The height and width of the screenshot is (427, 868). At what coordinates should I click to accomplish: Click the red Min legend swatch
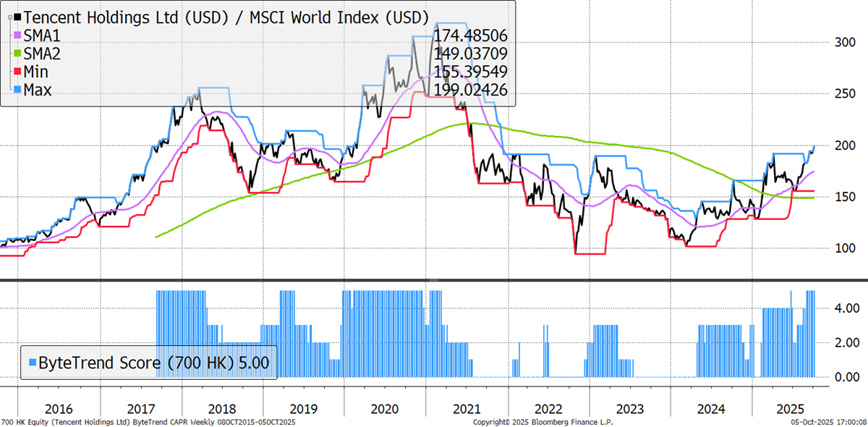point(16,71)
